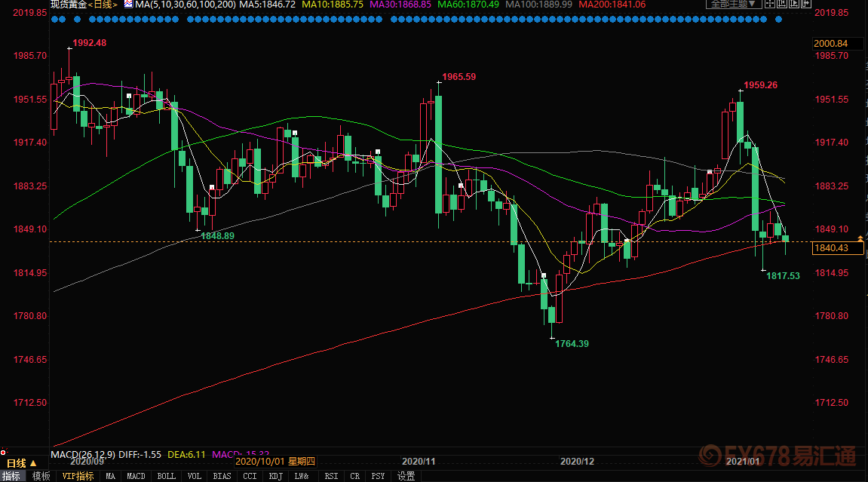Click the 2020/12 date axis label
Screen dimensions: 868x482
click(x=577, y=462)
